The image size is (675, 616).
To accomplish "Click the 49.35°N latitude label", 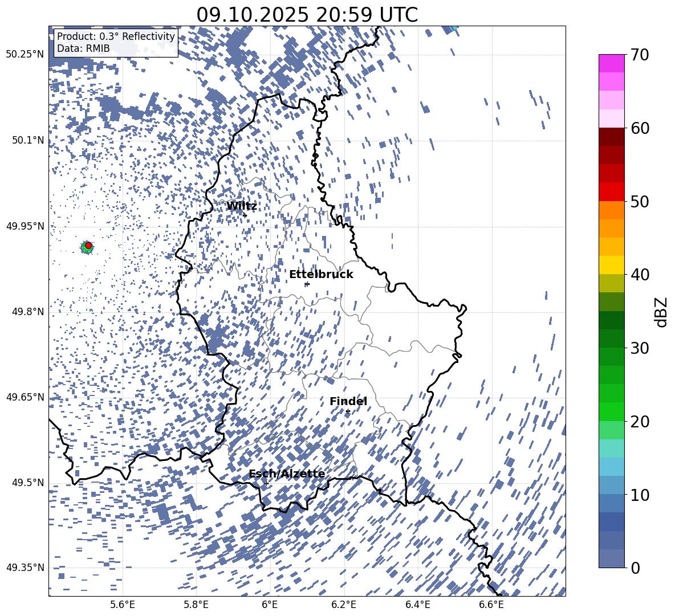I will (x=25, y=568).
